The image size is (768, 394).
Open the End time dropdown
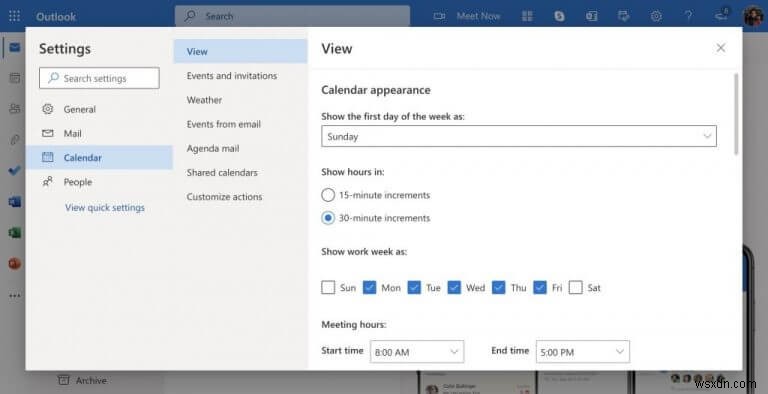tap(583, 351)
